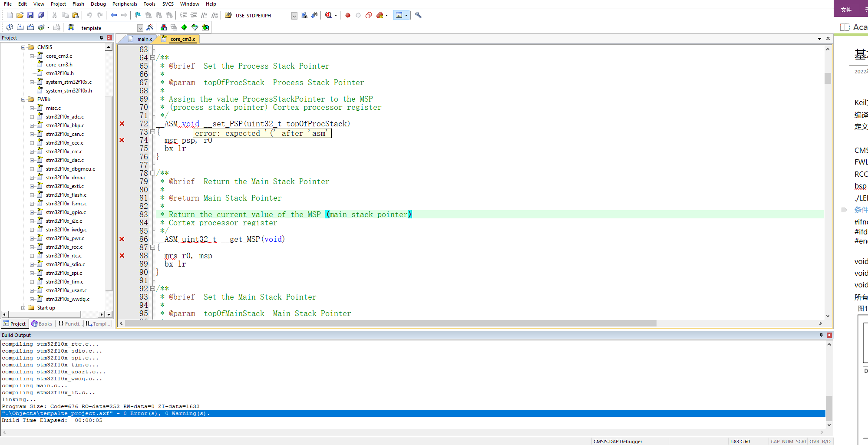Click the error marker on line 86

[x=122, y=239]
